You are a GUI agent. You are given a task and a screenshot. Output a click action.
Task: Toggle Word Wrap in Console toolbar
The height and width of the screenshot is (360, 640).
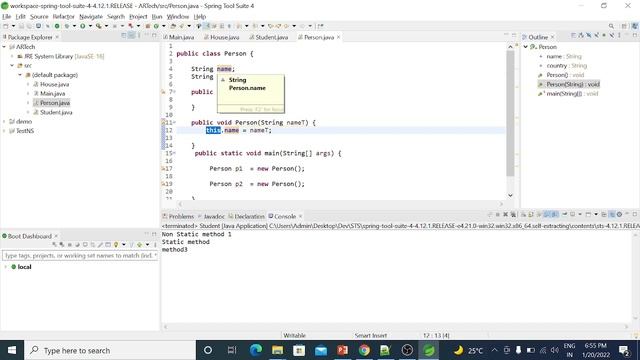pyautogui.click(x=539, y=214)
